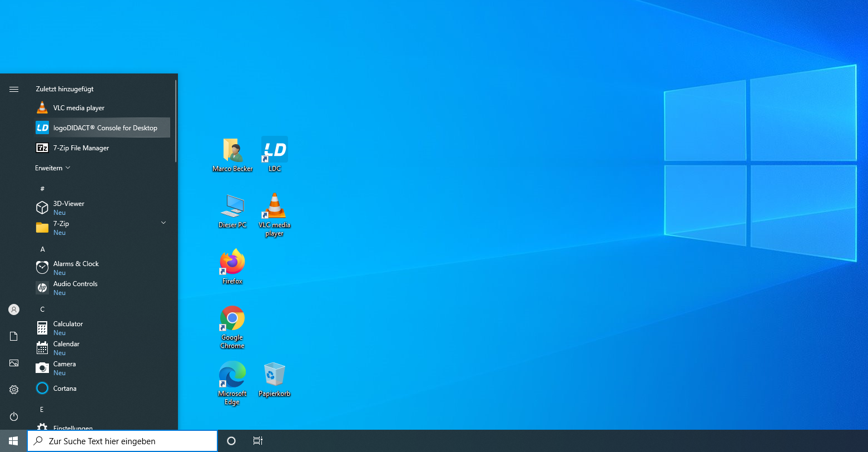Open HP Audio Controls app
Screen dimensions: 868x452
(x=102, y=288)
